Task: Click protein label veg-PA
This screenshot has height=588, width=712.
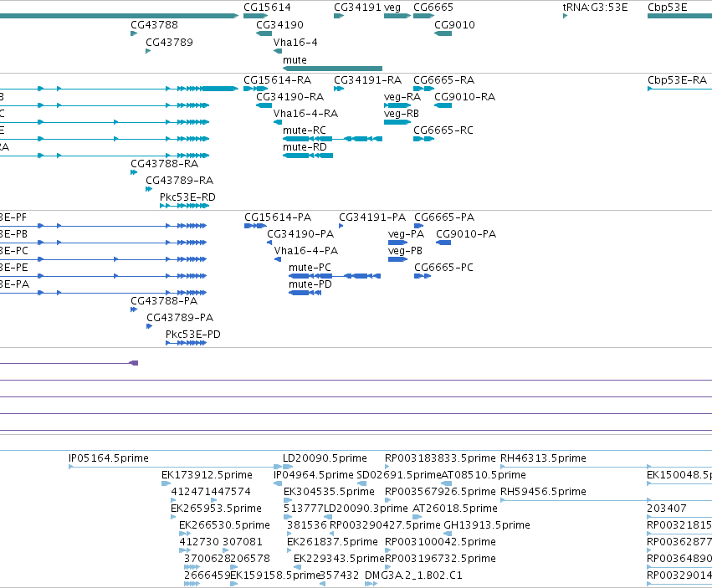Action: [x=407, y=234]
